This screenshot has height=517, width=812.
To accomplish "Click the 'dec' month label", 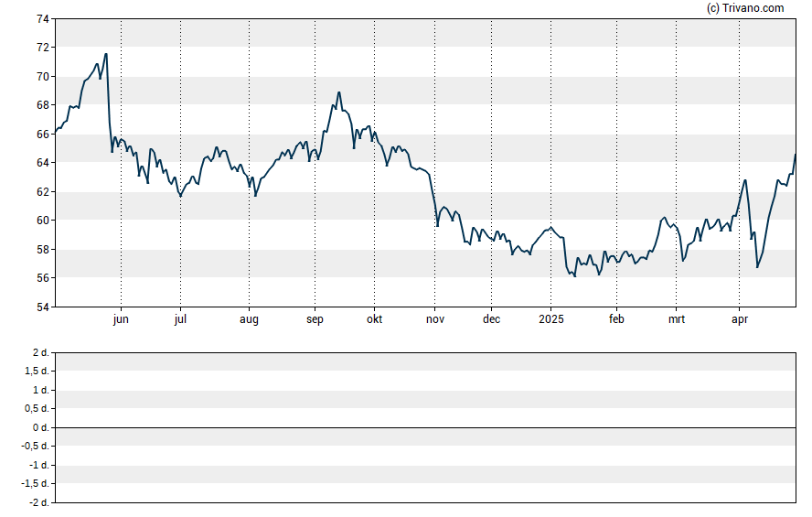I will click(491, 319).
